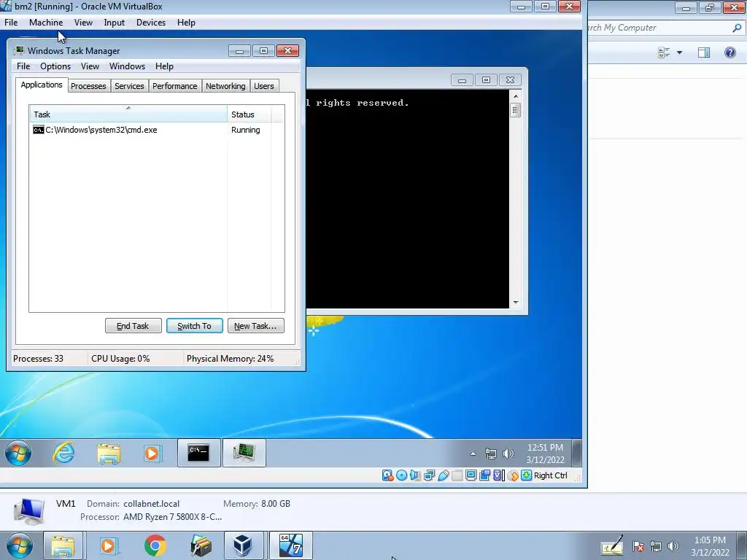Viewport: 747px width, 560px height.
Task: Click End Task button
Action: 133,326
